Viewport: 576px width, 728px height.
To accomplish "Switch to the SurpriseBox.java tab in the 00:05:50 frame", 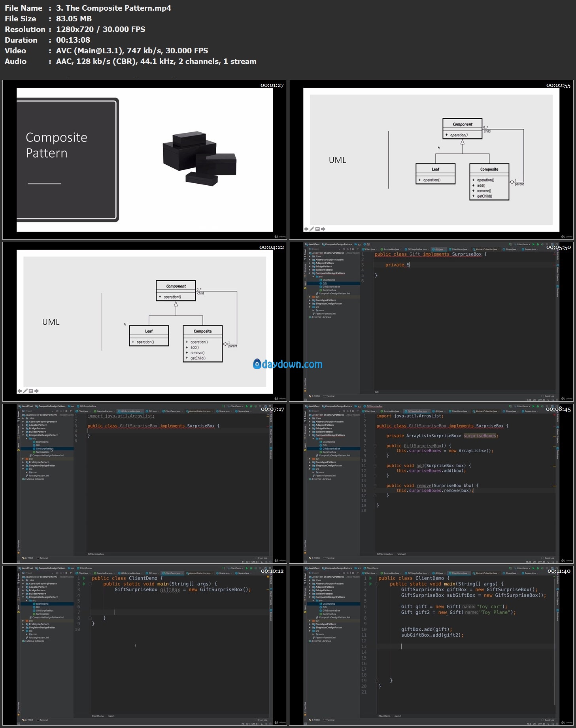I will click(x=391, y=249).
